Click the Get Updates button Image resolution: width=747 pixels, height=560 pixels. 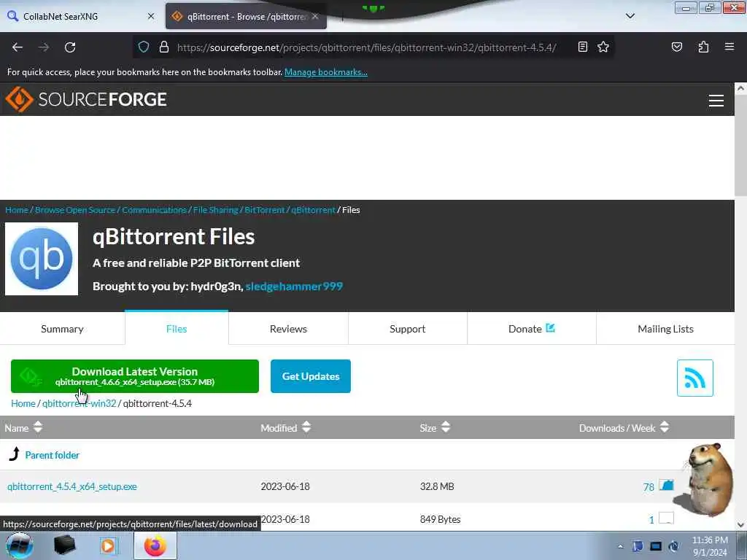pos(311,376)
